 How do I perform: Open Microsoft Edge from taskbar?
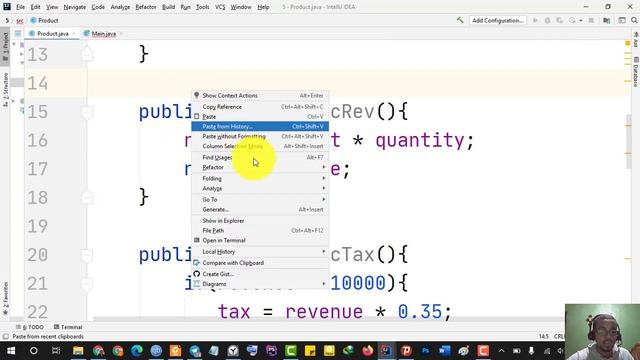137,351
